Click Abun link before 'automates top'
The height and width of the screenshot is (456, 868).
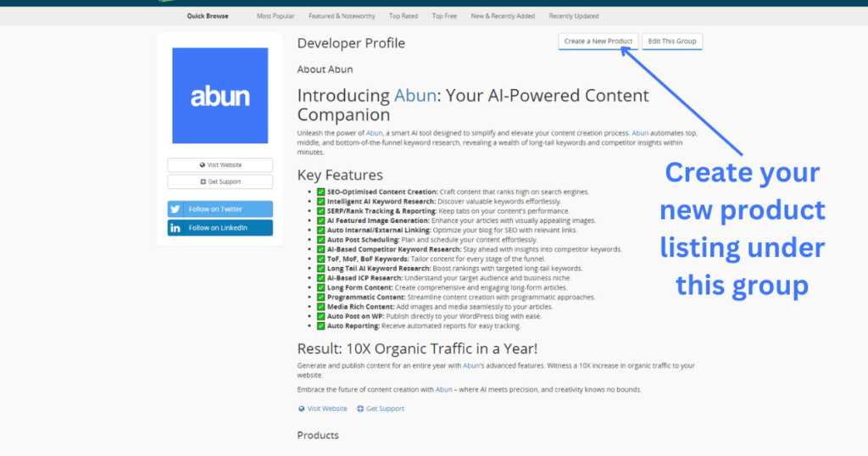click(640, 133)
